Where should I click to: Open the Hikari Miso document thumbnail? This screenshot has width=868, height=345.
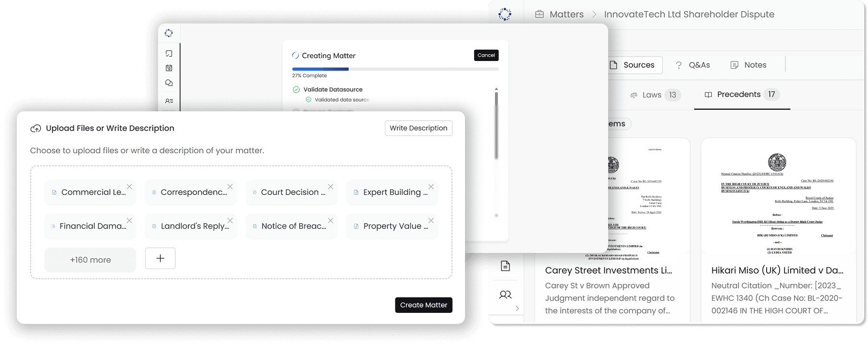[x=778, y=197]
